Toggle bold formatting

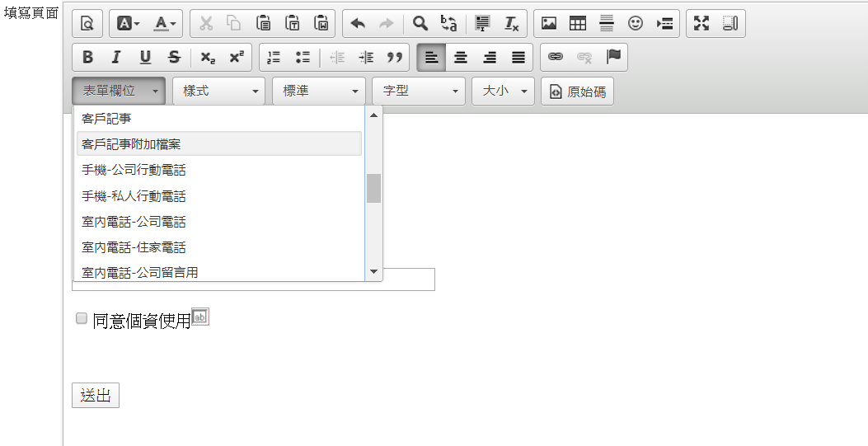[87, 57]
